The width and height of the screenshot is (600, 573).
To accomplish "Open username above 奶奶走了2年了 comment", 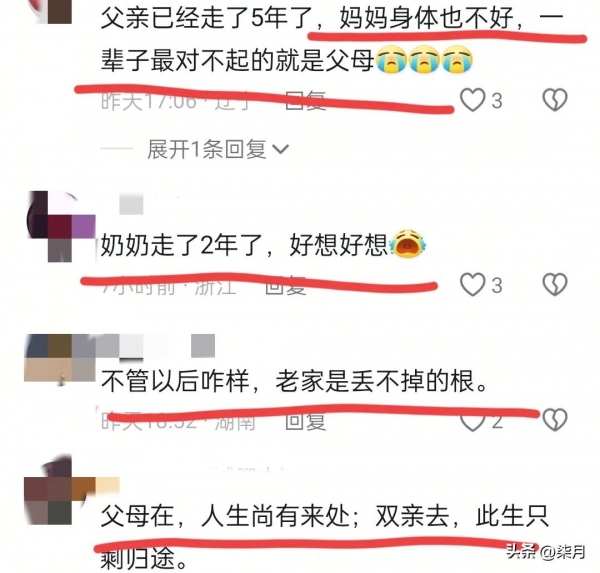I will coord(132,204).
